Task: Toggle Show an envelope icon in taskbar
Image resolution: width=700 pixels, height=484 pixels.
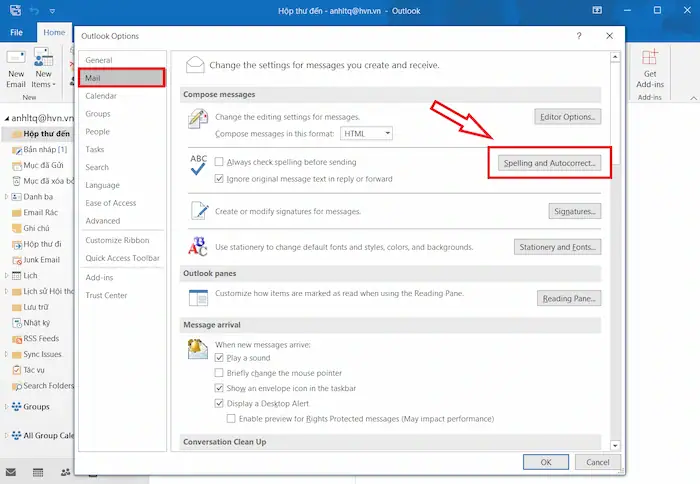Action: pyautogui.click(x=219, y=388)
